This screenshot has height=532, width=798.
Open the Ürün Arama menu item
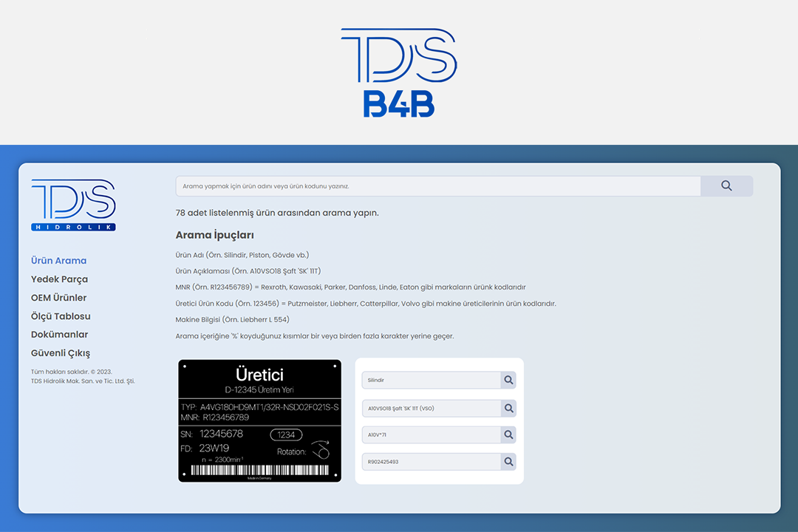point(58,261)
